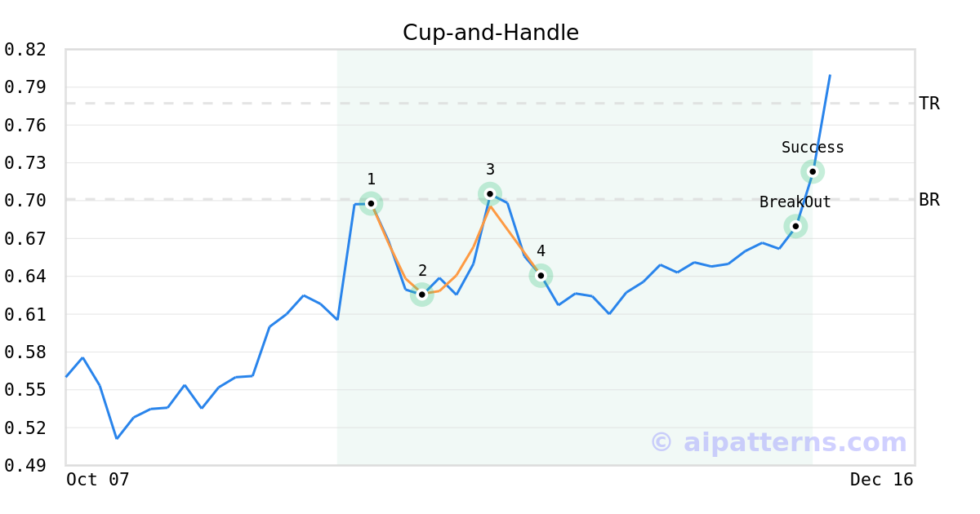The height and width of the screenshot is (514, 980).
Task: Click point marker 2 at the cup bottom
Action: tap(421, 295)
